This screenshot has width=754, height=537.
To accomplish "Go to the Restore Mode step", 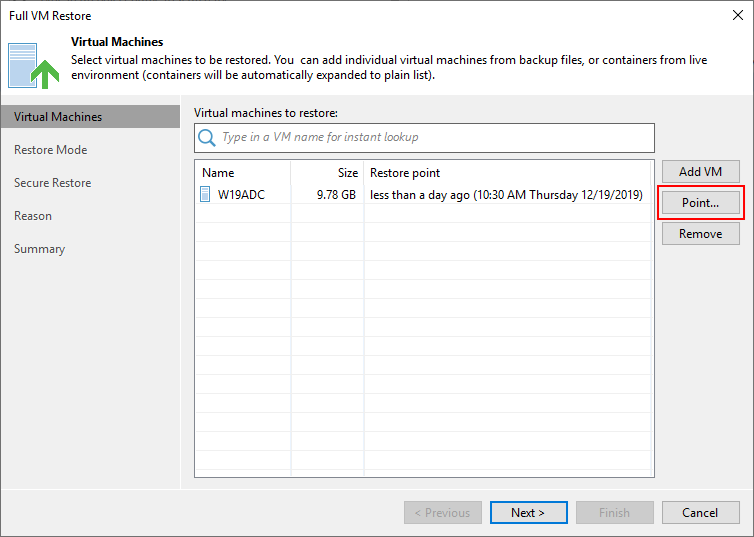I will tap(51, 150).
